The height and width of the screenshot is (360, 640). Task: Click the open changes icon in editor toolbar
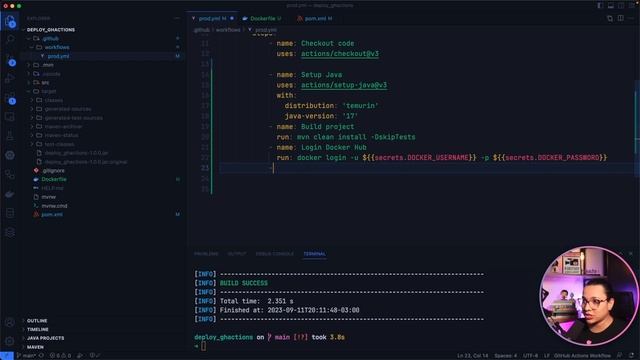click(610, 18)
